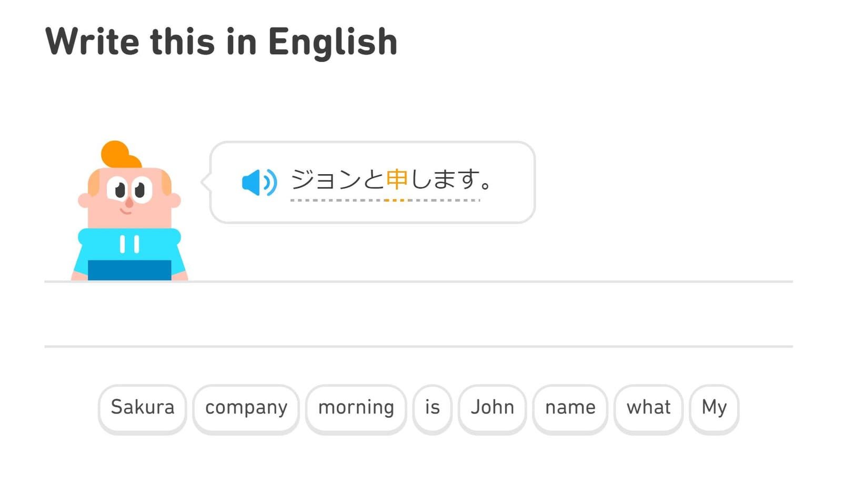Select the "Sakura" word tile
This screenshot has width=864, height=504.
[142, 408]
